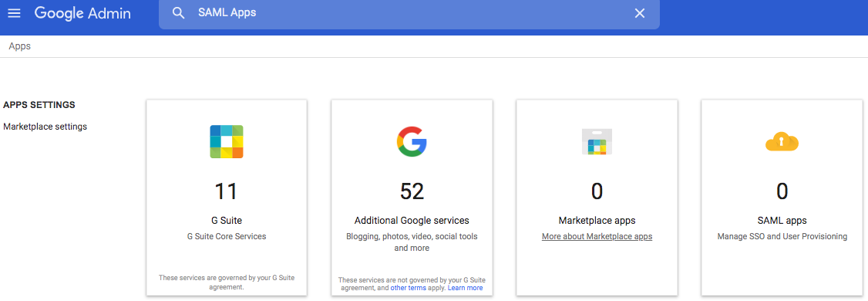Click the number 52 count
Viewport: 868px width, 301px height.
coord(412,191)
